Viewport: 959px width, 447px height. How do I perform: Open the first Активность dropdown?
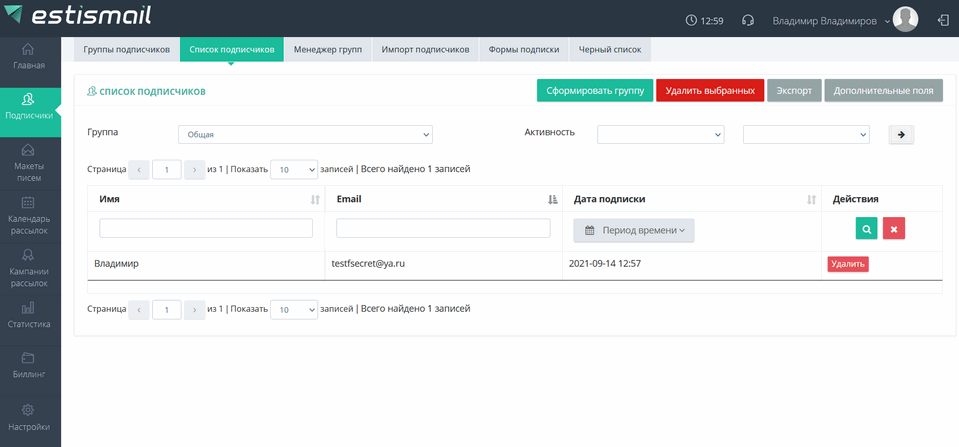tap(660, 134)
